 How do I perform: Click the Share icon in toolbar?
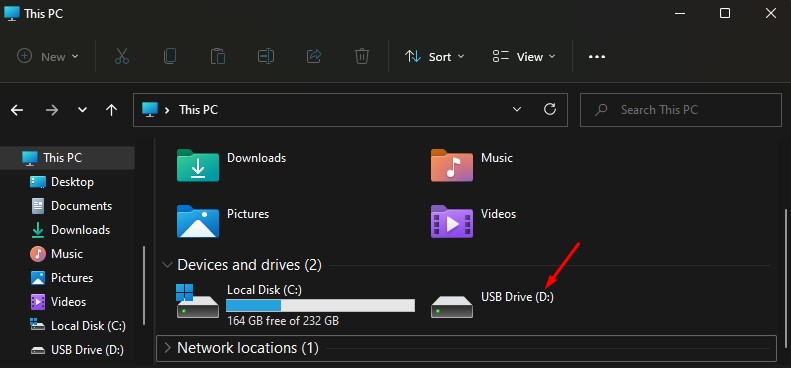(314, 56)
